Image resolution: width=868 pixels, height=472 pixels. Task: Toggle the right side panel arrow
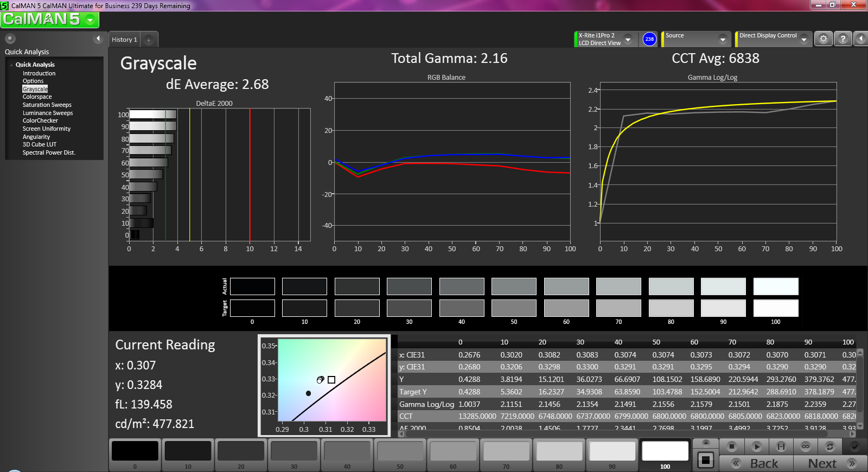tap(860, 39)
